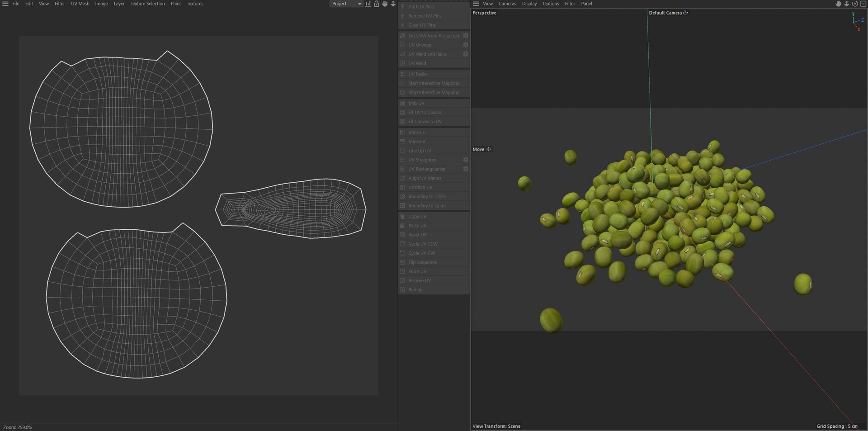Open UV Straighten settings gear
The height and width of the screenshot is (431, 868).
click(x=465, y=160)
